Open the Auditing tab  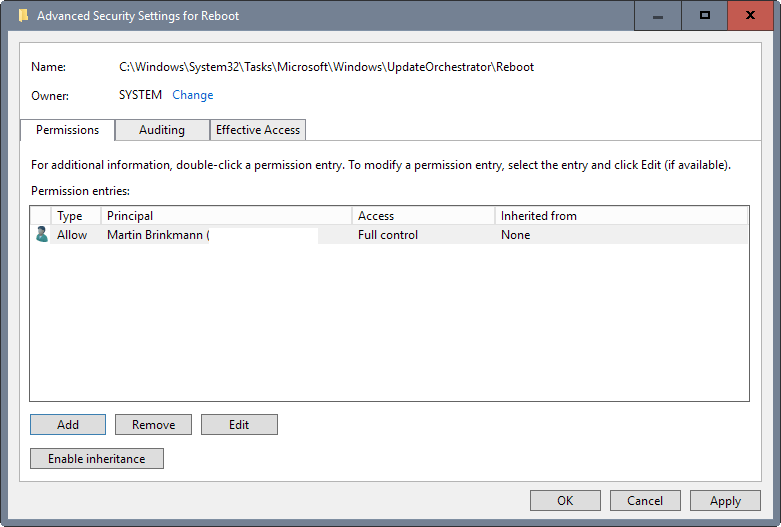[162, 130]
